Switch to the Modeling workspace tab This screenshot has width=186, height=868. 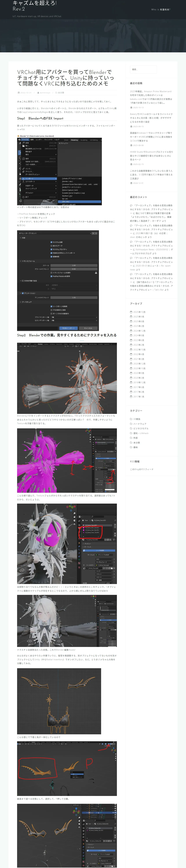coord(74,140)
